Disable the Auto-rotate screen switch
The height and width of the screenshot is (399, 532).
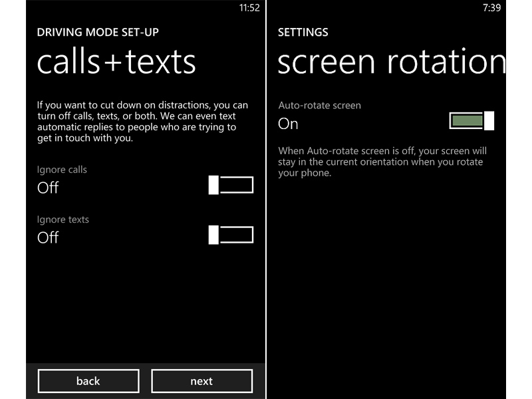(471, 121)
